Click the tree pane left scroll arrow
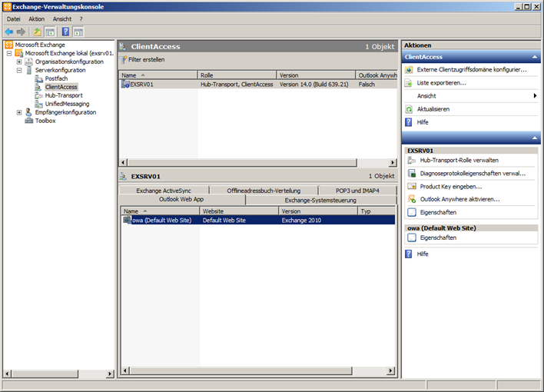 (7, 374)
